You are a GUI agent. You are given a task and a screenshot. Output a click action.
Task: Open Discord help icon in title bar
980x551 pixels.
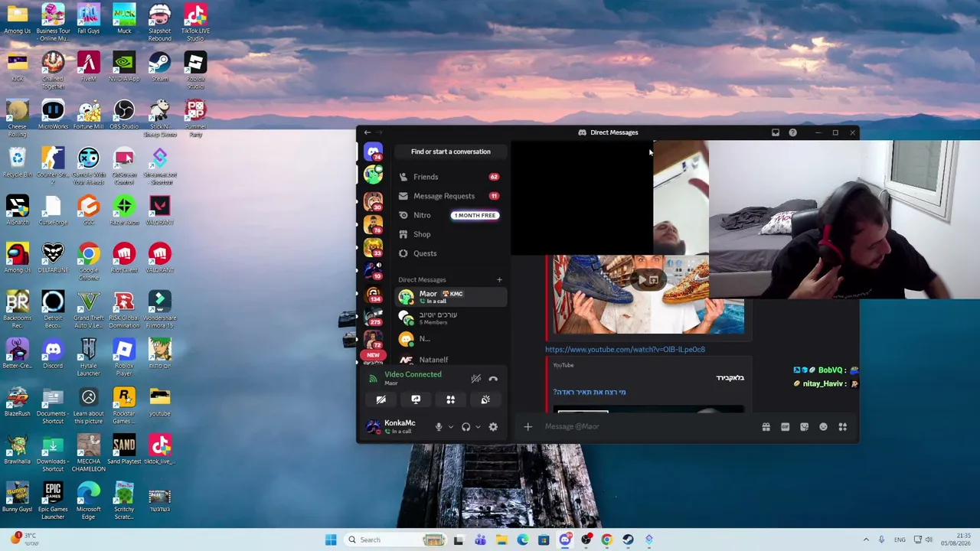tap(792, 132)
